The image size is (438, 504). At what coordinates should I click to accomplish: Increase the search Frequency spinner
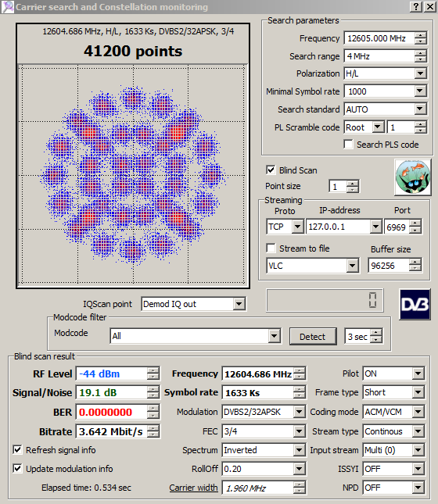coord(421,35)
